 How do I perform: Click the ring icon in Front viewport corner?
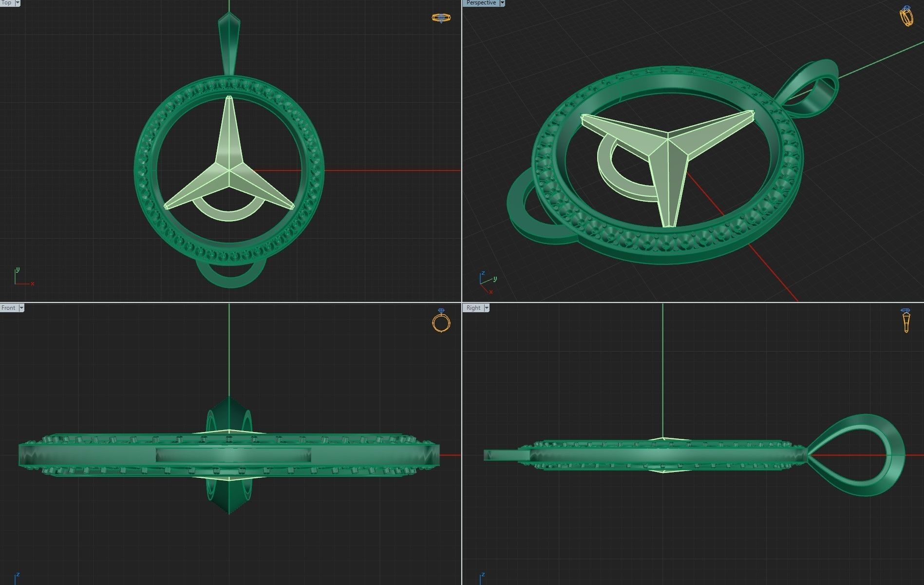(x=441, y=321)
